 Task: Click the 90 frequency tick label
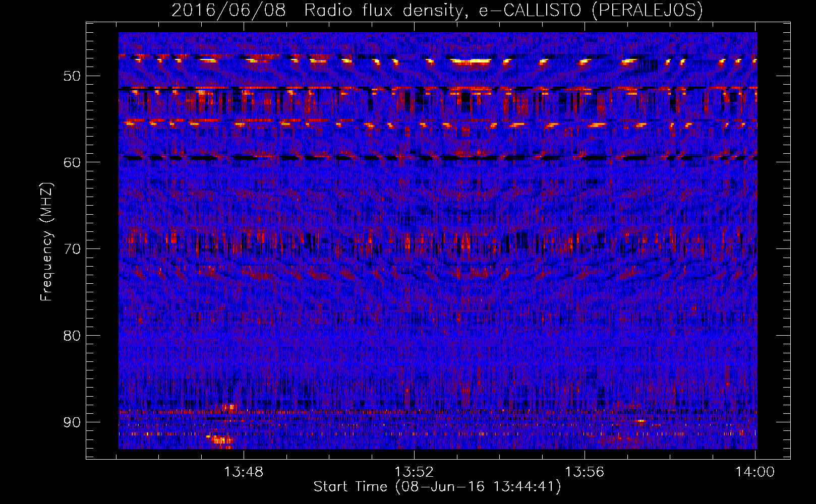click(72, 422)
